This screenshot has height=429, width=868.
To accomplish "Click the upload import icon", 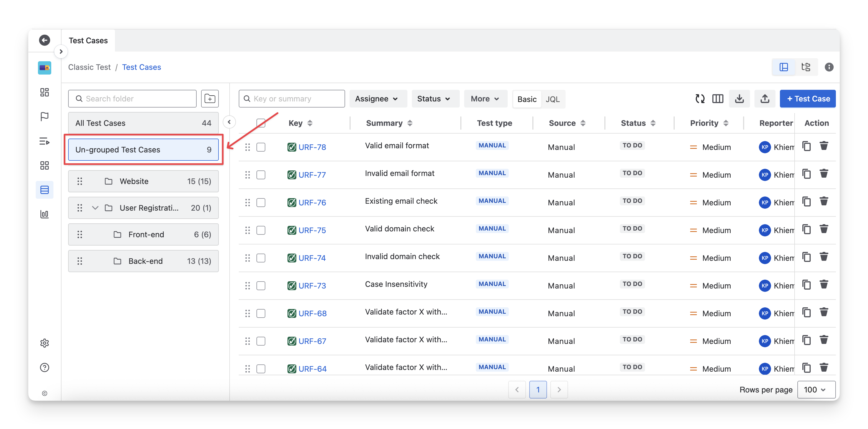I will coord(765,99).
